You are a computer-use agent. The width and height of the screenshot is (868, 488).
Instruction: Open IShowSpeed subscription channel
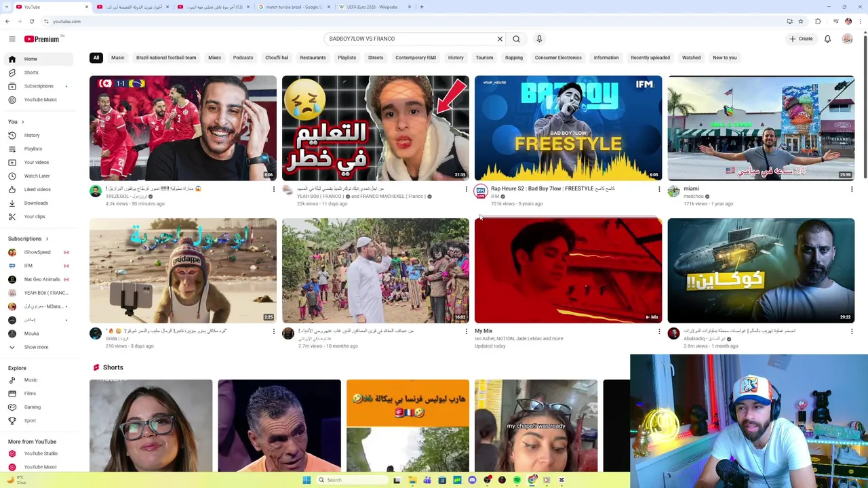tap(37, 252)
